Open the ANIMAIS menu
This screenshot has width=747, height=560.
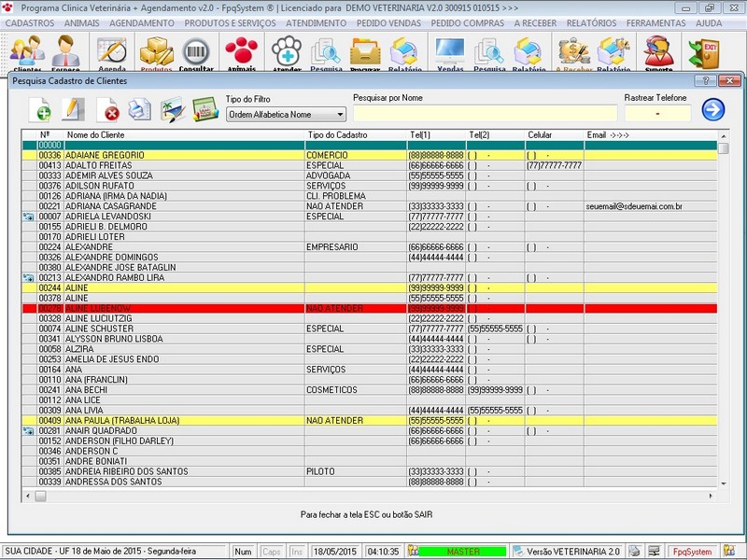82,22
